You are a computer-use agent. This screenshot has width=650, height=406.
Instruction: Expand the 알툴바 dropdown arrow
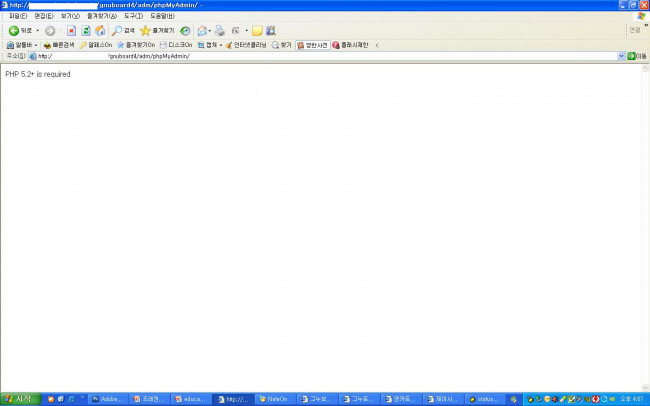36,45
